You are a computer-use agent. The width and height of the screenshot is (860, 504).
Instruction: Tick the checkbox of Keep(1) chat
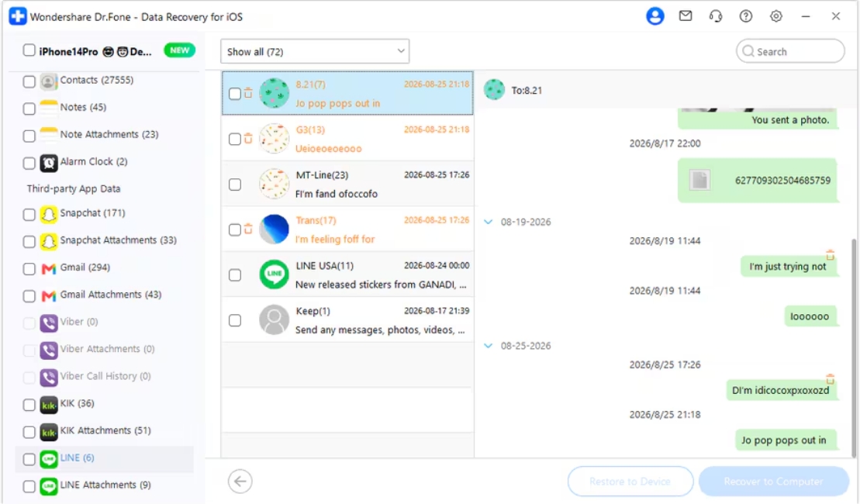pyautogui.click(x=235, y=320)
